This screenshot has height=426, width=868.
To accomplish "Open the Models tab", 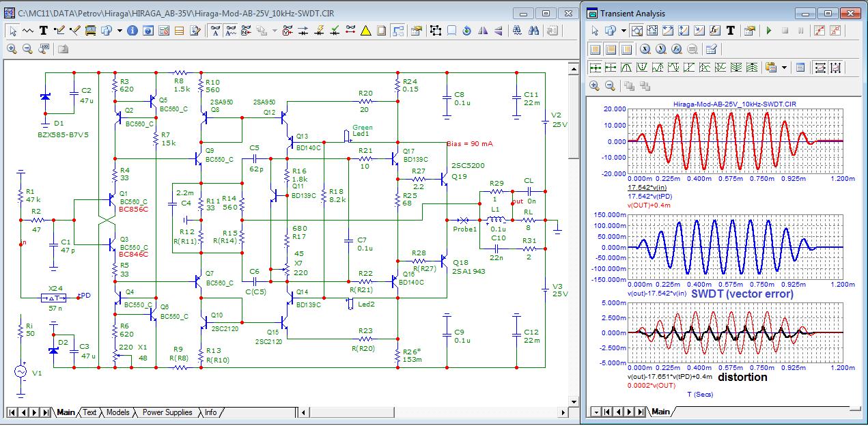I will 117,412.
